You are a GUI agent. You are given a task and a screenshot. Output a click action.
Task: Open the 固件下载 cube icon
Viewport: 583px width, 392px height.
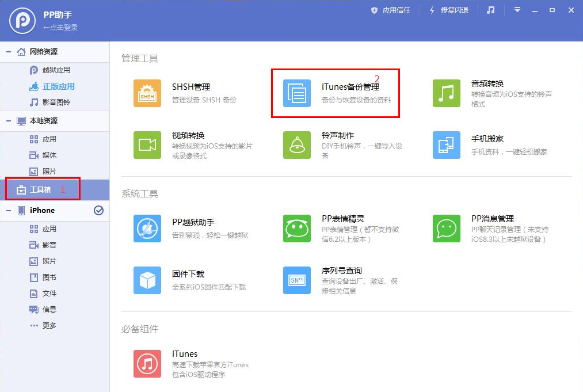click(x=147, y=280)
